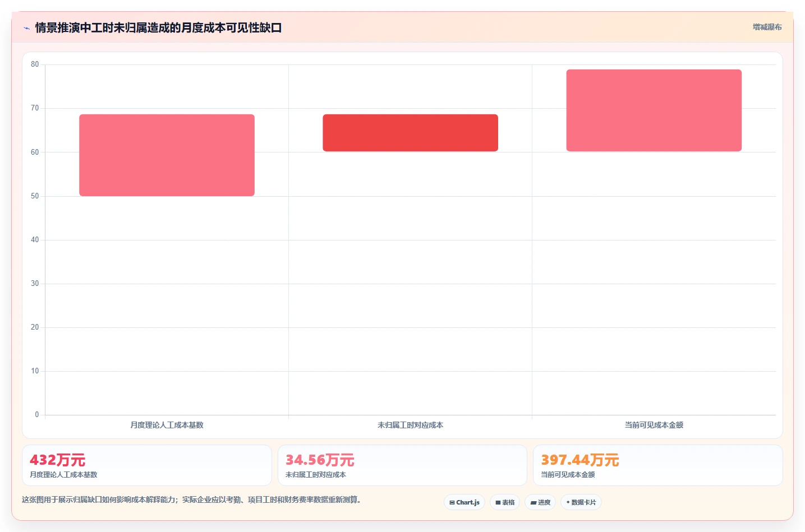This screenshot has height=532, width=805.
Task: Click the lightning icon beside the chart title
Action: point(26,28)
